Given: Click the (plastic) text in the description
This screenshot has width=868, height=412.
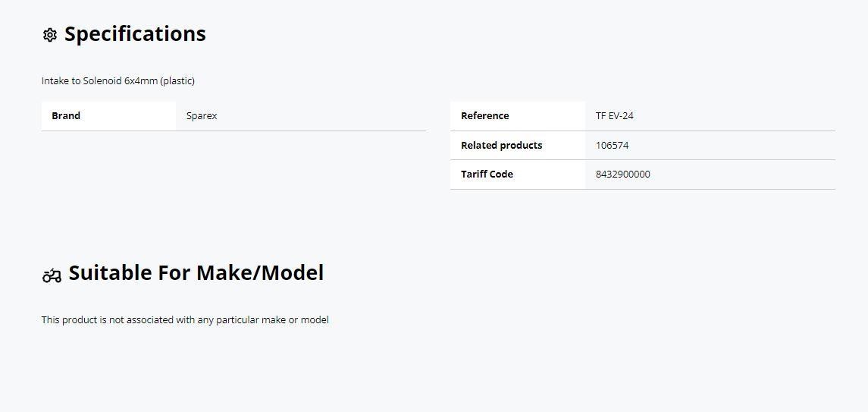Looking at the screenshot, I should coord(177,81).
